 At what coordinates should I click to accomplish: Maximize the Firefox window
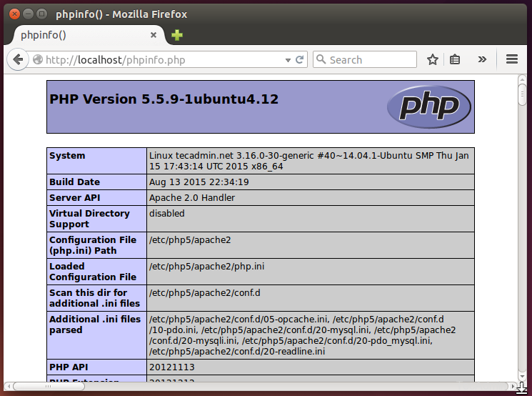tap(41, 13)
